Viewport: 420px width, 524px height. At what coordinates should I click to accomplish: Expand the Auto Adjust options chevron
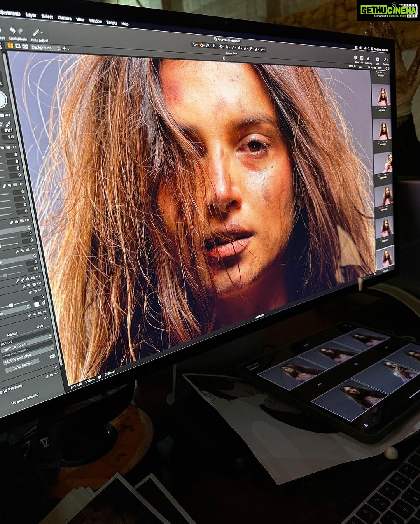tap(42, 33)
